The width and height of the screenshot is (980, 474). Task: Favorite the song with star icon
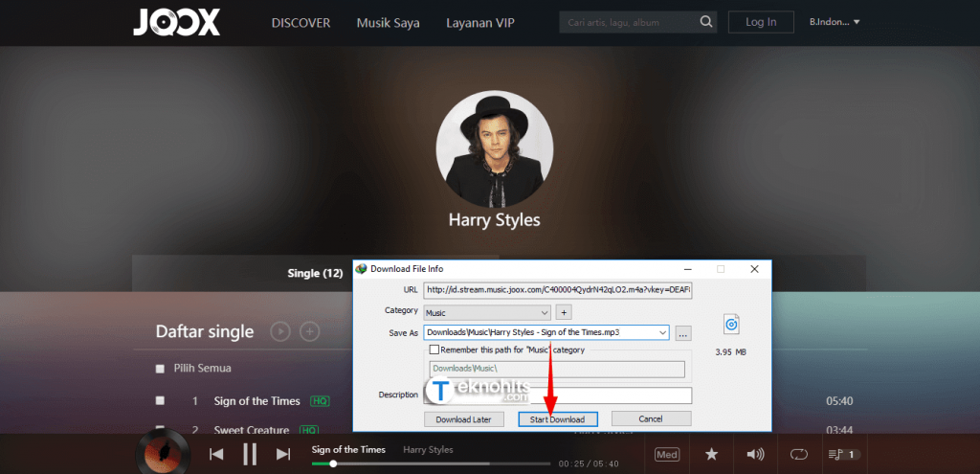pyautogui.click(x=711, y=455)
